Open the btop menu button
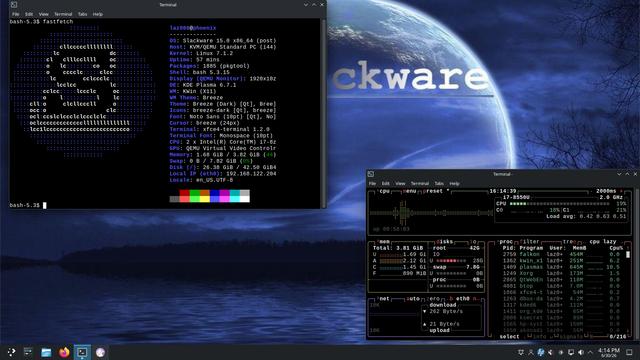 pos(409,191)
